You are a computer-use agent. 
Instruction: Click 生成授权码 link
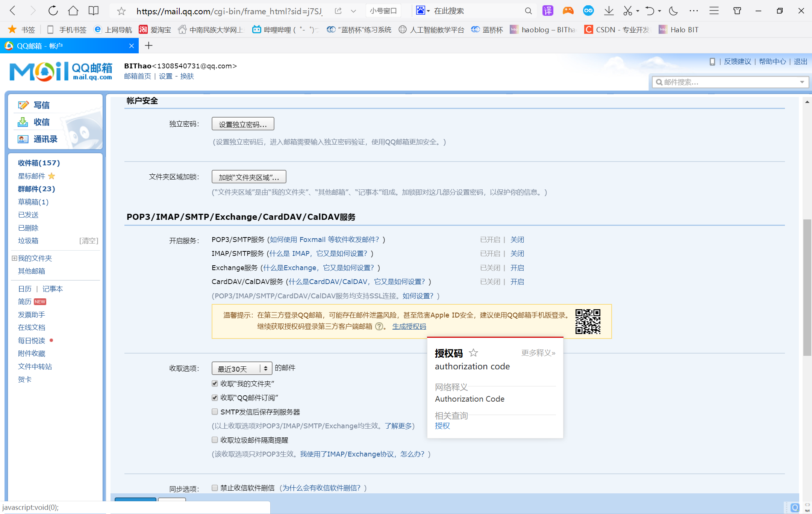[x=409, y=327]
